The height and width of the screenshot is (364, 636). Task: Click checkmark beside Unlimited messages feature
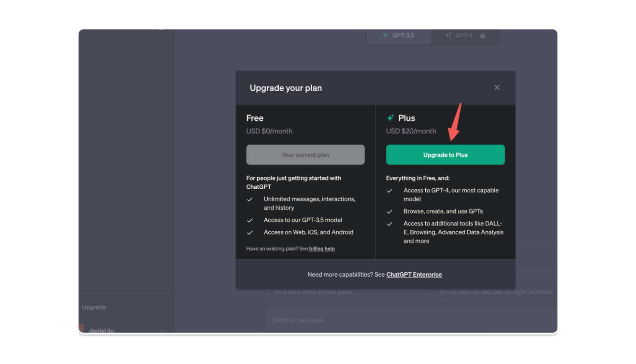pyautogui.click(x=250, y=199)
